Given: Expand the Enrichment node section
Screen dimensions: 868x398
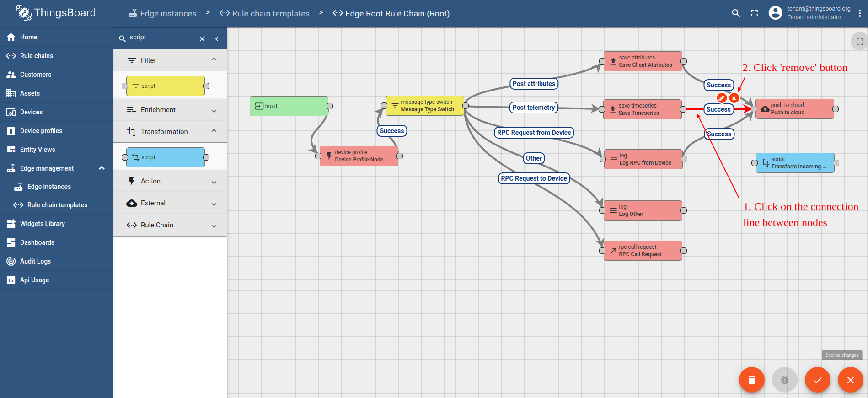Looking at the screenshot, I should [x=170, y=110].
